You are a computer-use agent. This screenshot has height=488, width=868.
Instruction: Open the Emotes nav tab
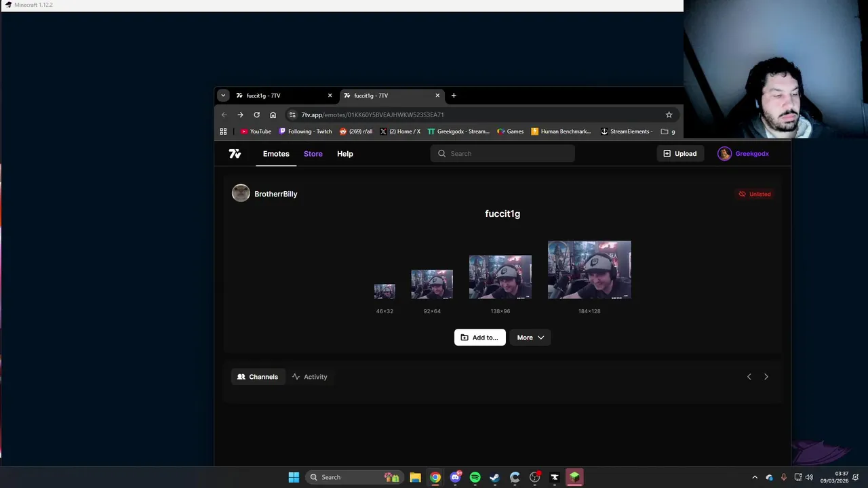(x=276, y=154)
